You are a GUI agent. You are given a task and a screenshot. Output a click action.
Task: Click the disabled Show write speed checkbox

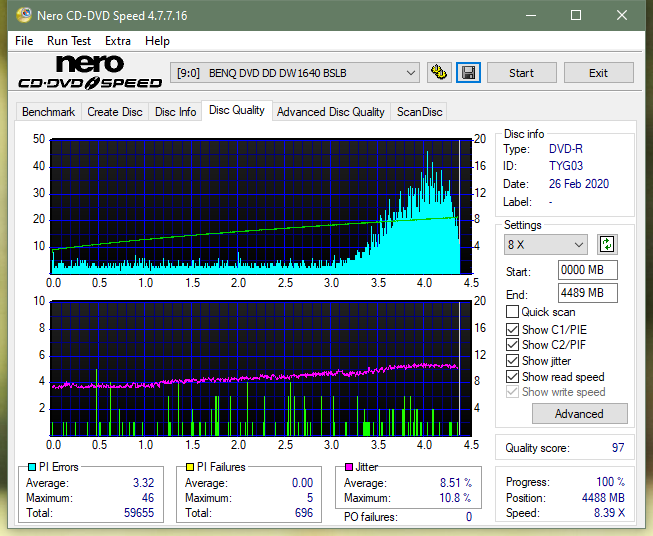(512, 392)
